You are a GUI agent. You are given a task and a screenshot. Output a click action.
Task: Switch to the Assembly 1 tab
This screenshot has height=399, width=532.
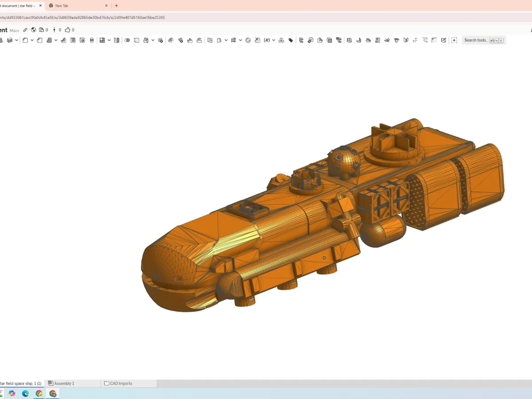(x=64, y=383)
